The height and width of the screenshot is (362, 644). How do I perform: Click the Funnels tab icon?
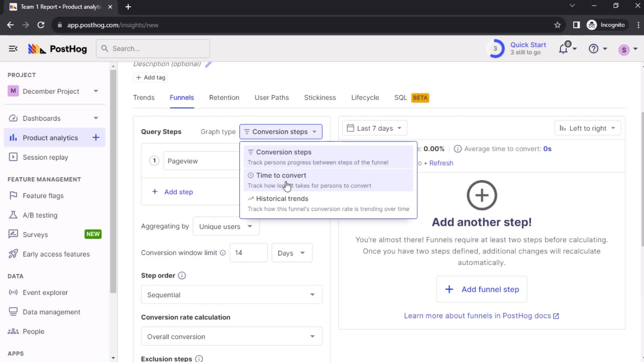click(x=182, y=98)
